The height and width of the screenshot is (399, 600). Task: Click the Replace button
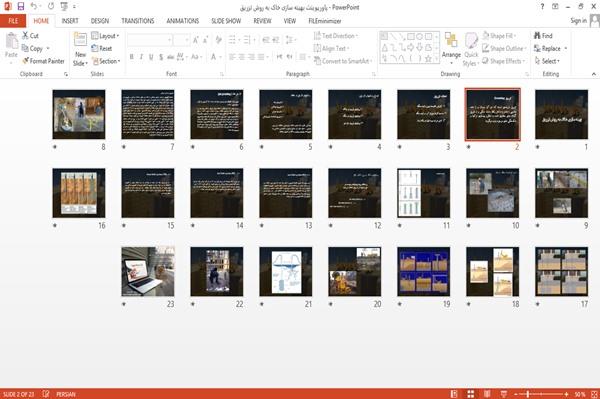click(x=550, y=48)
